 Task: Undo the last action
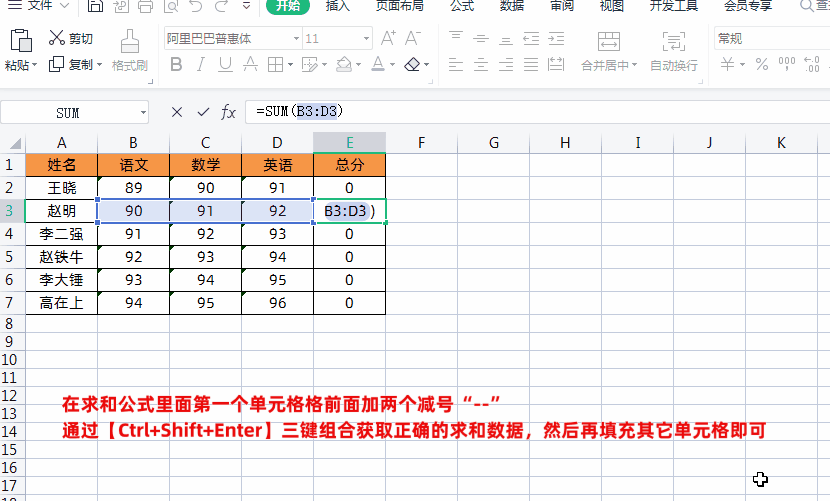point(196,5)
